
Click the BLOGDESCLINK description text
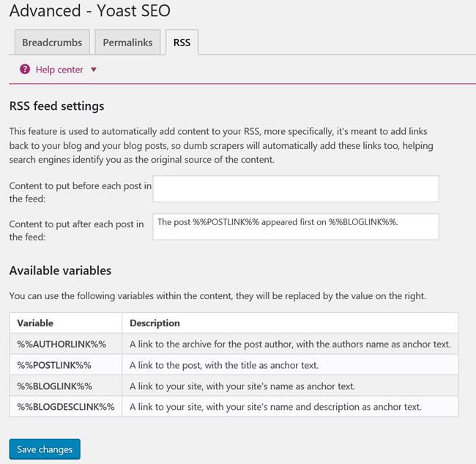tap(275, 407)
